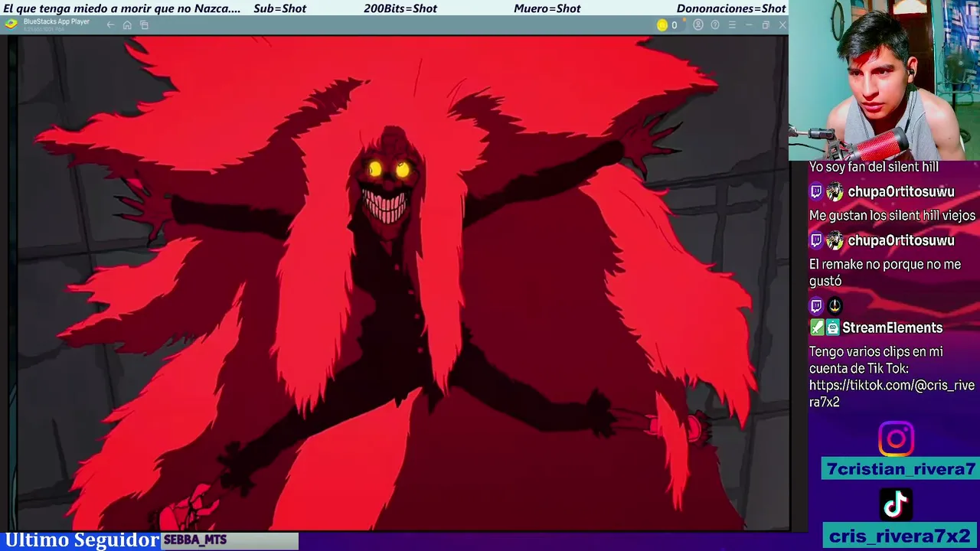Click the Twitch badge beside first chupaOrtitosuwu
The image size is (980, 551).
[816, 191]
